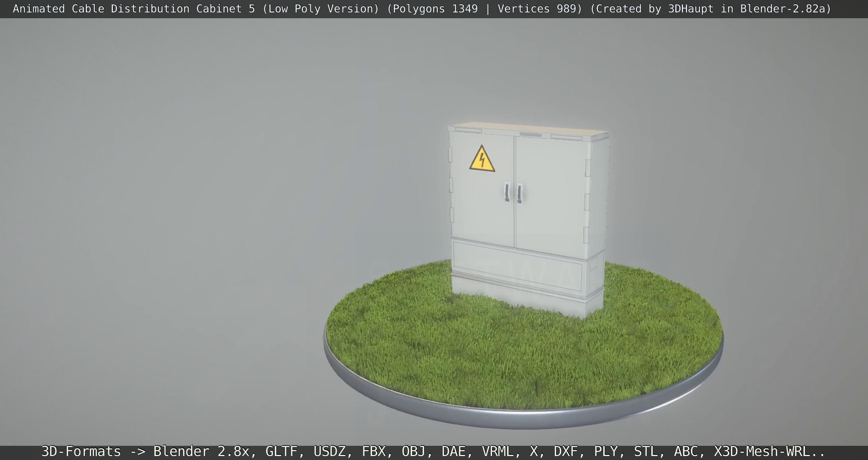Click the text '(Polygons 1349 | Vertices 989)'
The width and height of the screenshot is (868, 460).
[x=485, y=9]
